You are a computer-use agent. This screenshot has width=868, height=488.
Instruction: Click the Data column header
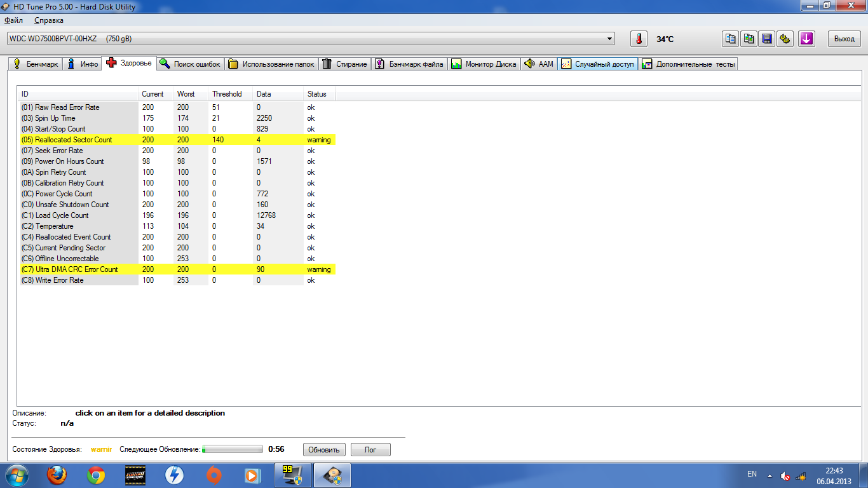[278, 94]
